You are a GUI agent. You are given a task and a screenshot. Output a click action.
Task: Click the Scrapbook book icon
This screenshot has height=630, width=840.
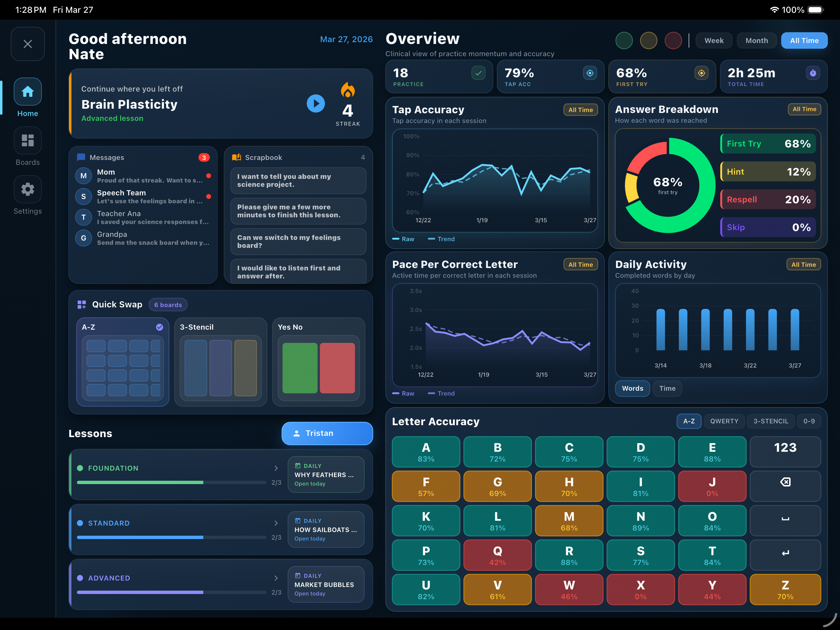237,157
